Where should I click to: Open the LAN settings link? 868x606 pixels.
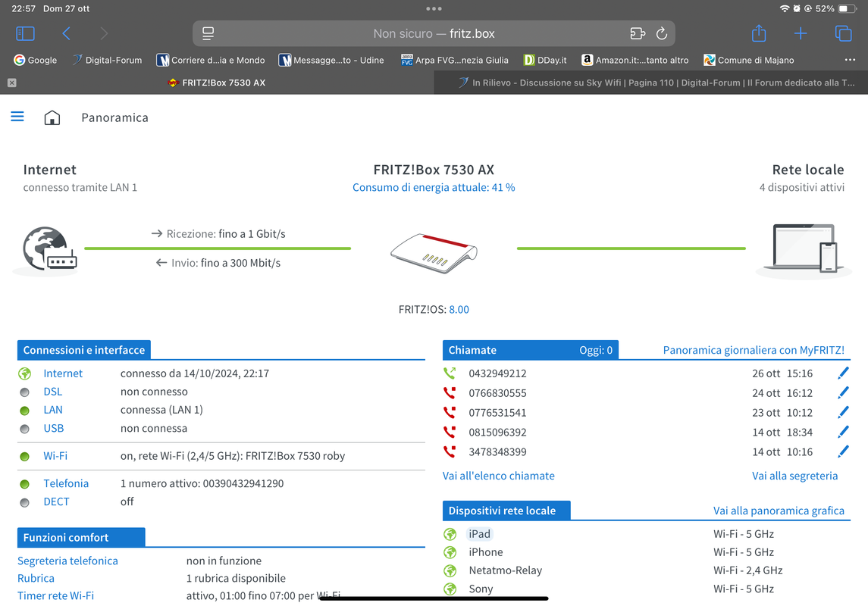pos(53,411)
